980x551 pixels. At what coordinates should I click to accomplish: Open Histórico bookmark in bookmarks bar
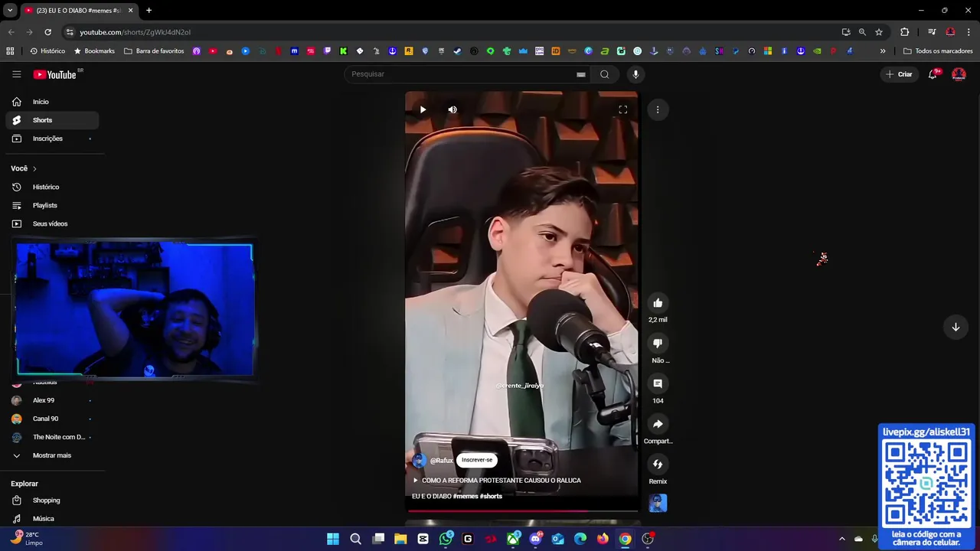point(47,51)
